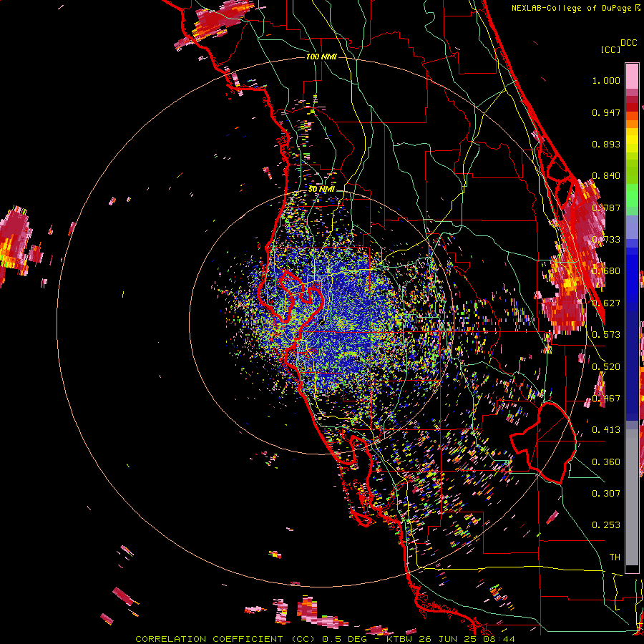The image size is (644, 644).
Task: Click the 0.947 scale value
Action: point(606,112)
